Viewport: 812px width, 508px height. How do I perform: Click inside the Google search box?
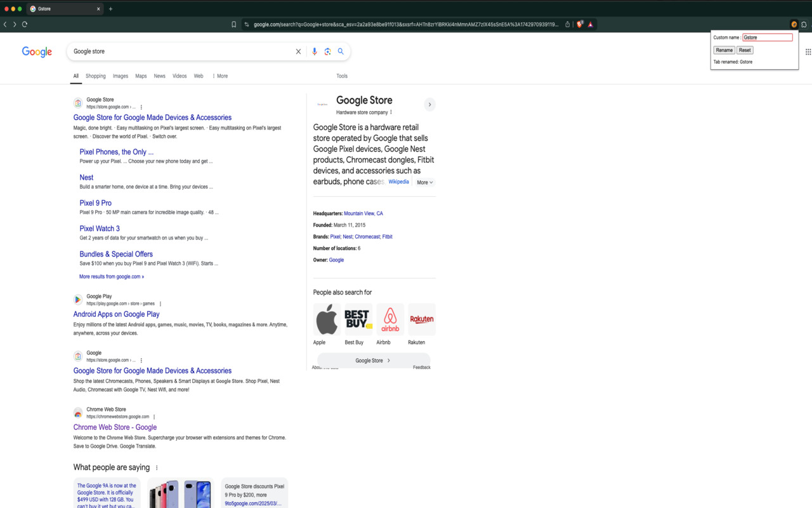[181, 51]
